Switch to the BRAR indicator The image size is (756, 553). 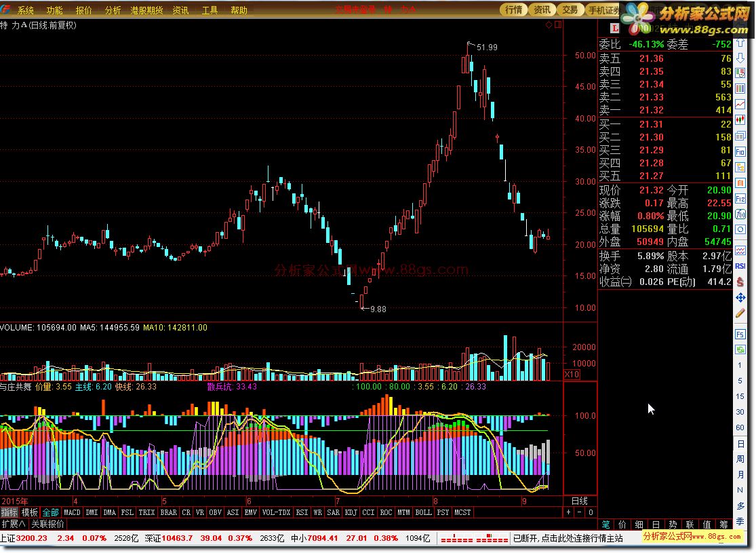click(x=168, y=512)
